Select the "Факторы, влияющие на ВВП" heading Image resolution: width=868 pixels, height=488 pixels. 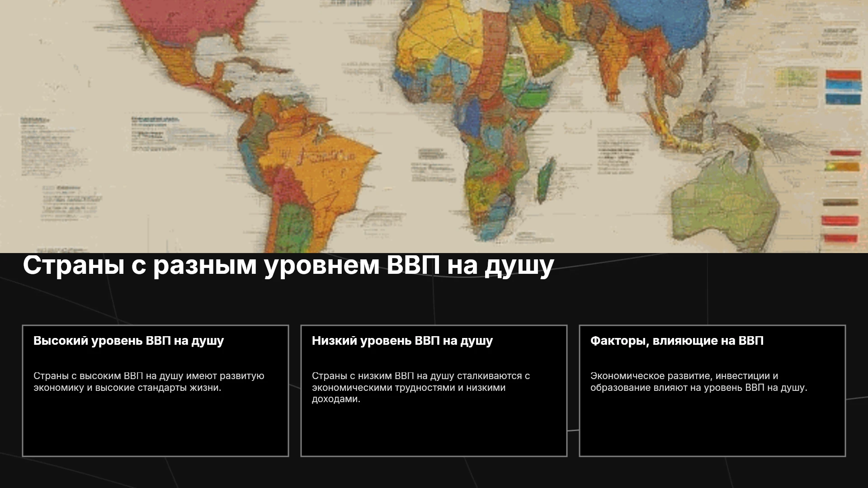point(677,341)
